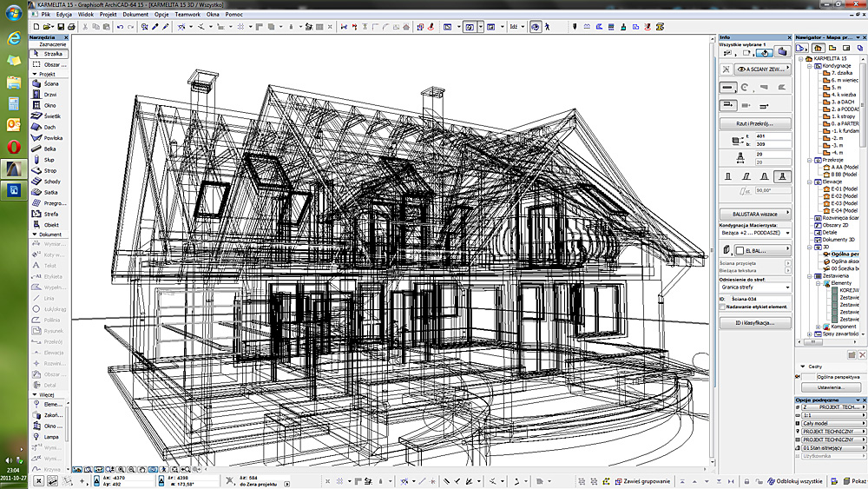Select the complex profile wall option
This screenshot has height=489, width=868.
(x=782, y=176)
